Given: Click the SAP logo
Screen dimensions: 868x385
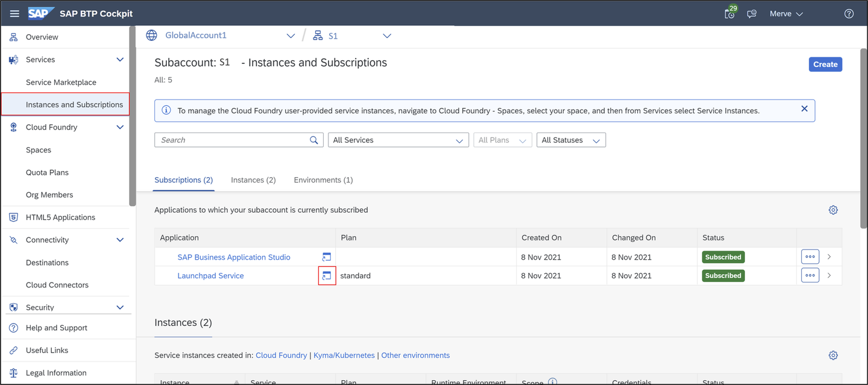Looking at the screenshot, I should [x=41, y=13].
